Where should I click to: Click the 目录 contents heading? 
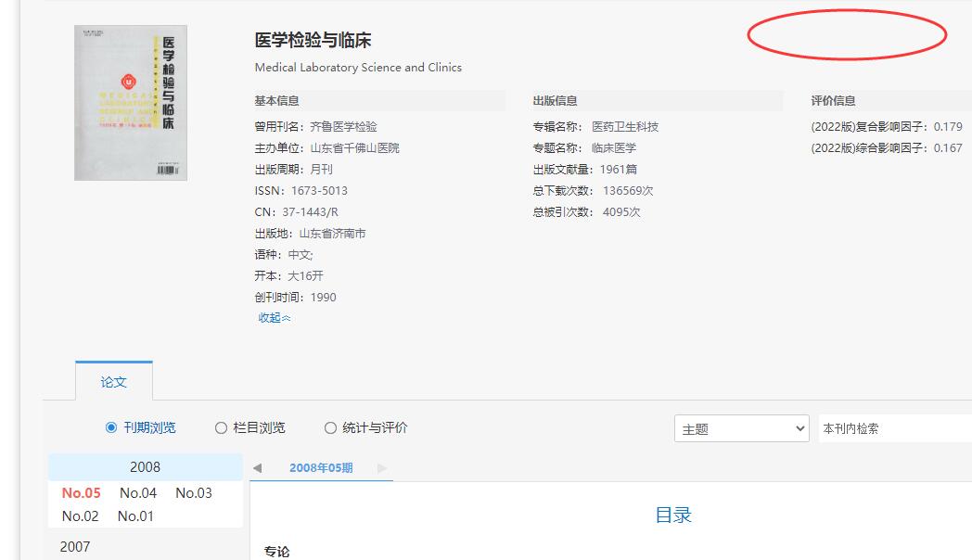pos(673,515)
